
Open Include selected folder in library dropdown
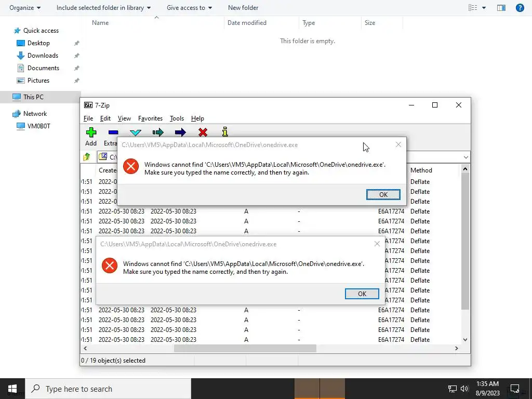click(103, 7)
